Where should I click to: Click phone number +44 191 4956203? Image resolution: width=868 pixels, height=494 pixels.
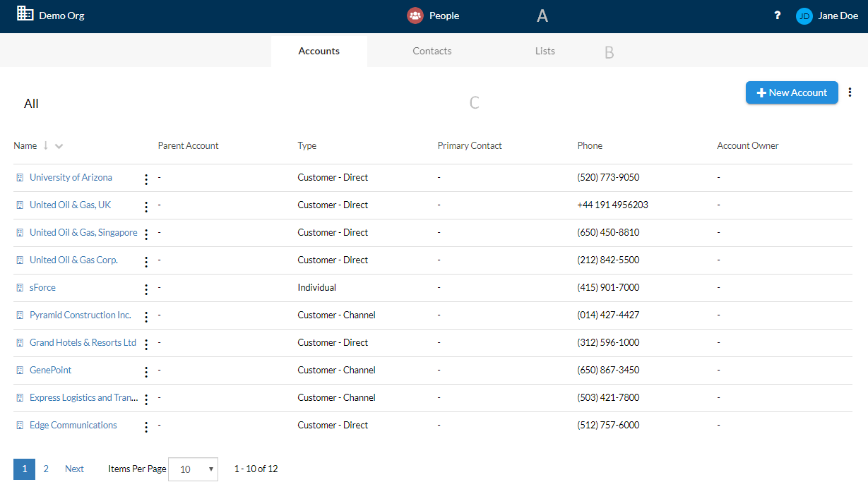(x=612, y=205)
